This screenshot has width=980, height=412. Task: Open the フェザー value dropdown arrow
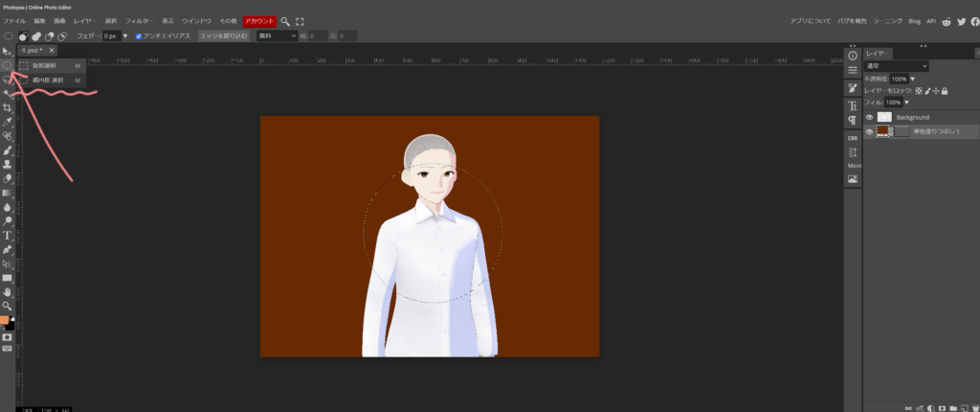125,35
